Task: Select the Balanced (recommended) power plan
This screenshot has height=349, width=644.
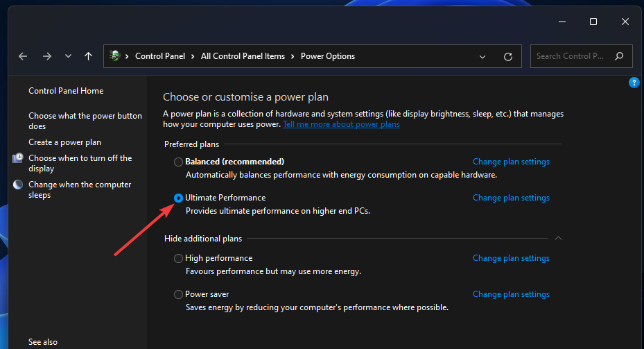Action: (179, 162)
